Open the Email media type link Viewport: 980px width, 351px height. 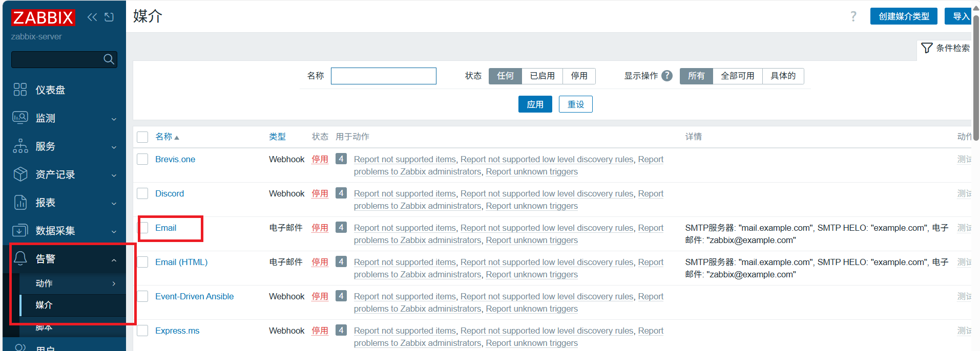coord(165,228)
